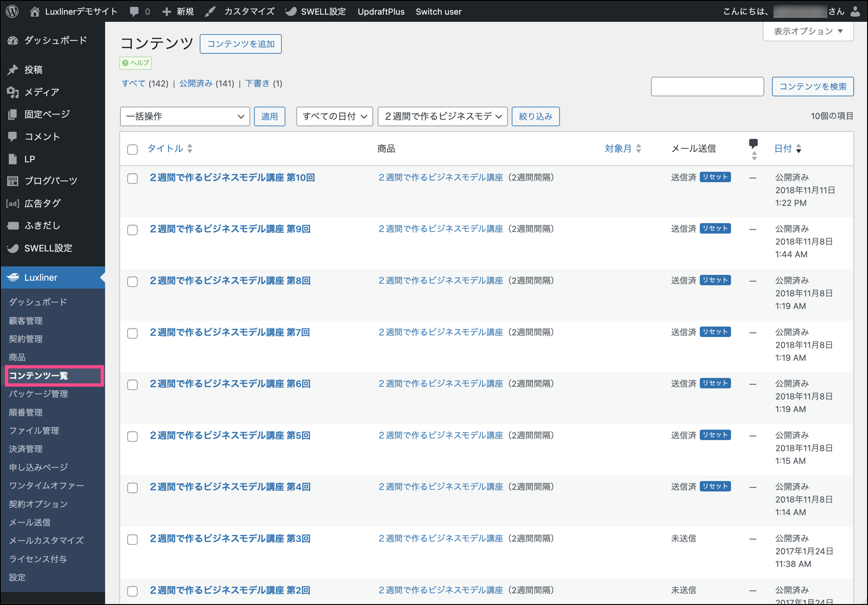The image size is (868, 605).
Task: Click the WordPress logo icon
Action: click(x=13, y=11)
